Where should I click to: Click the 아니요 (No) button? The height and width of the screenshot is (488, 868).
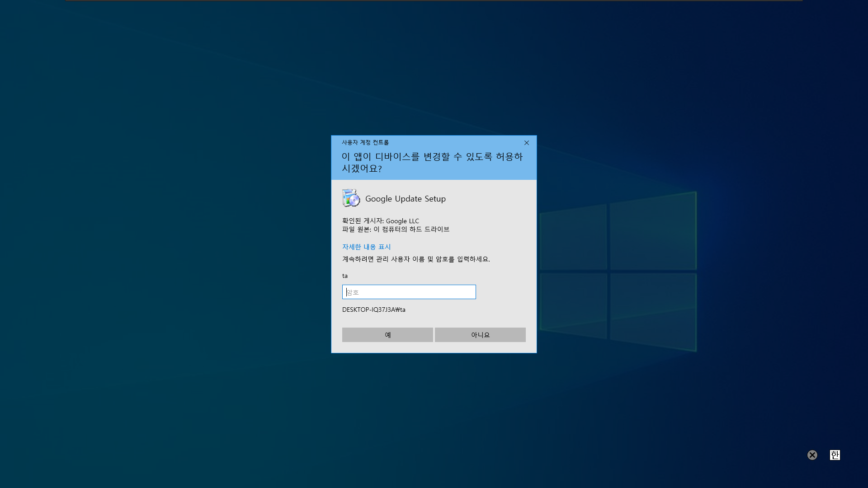click(x=480, y=335)
